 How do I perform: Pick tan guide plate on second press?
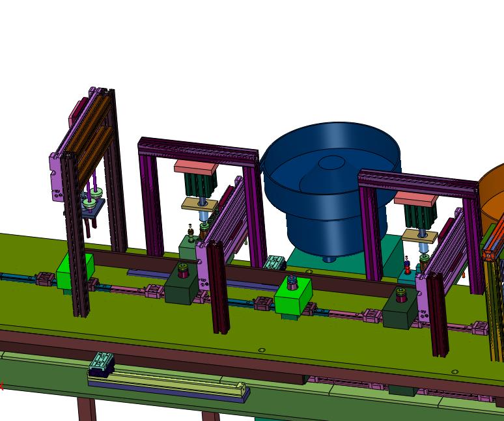(x=419, y=236)
